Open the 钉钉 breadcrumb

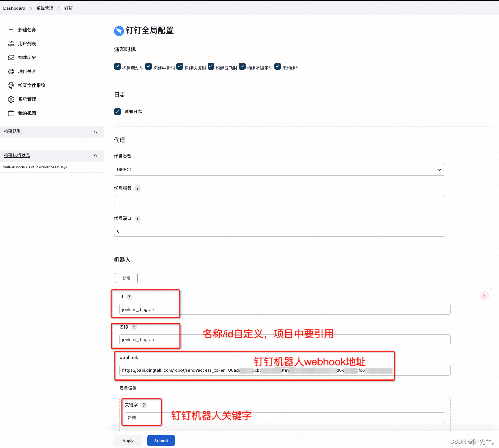tap(69, 8)
